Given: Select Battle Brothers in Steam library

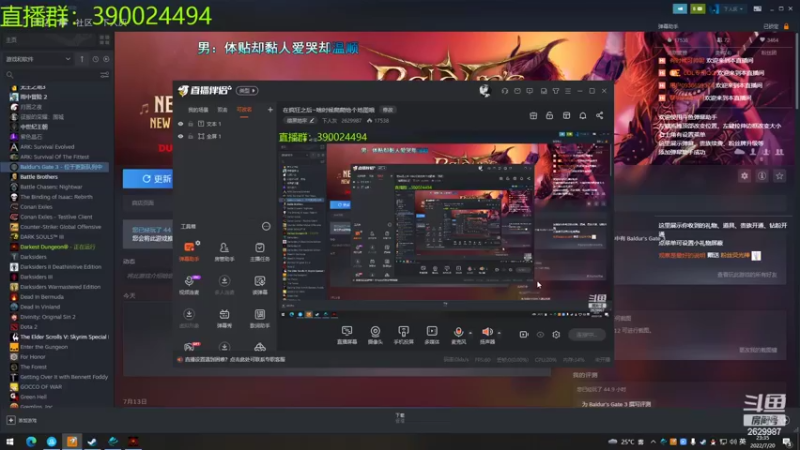Looking at the screenshot, I should click(x=39, y=177).
